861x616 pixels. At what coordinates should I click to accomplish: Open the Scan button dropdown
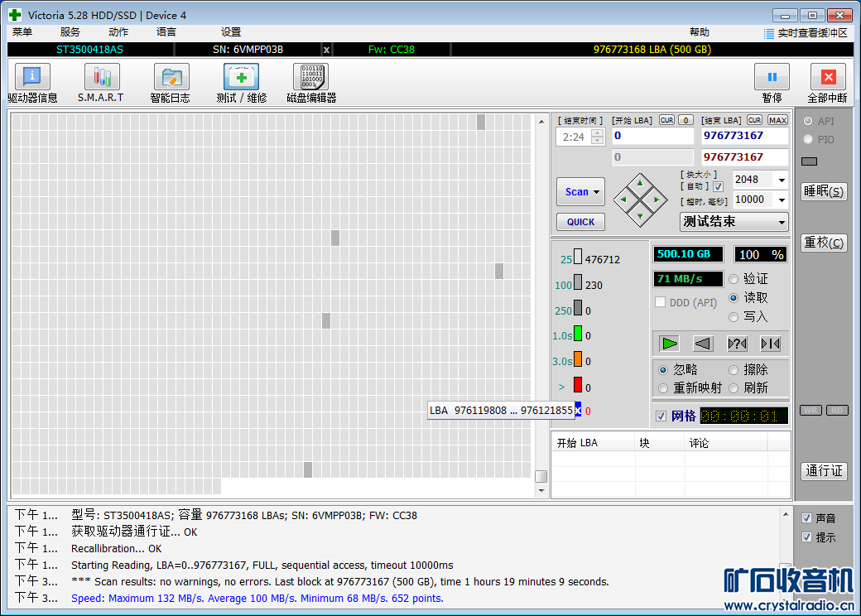(596, 192)
